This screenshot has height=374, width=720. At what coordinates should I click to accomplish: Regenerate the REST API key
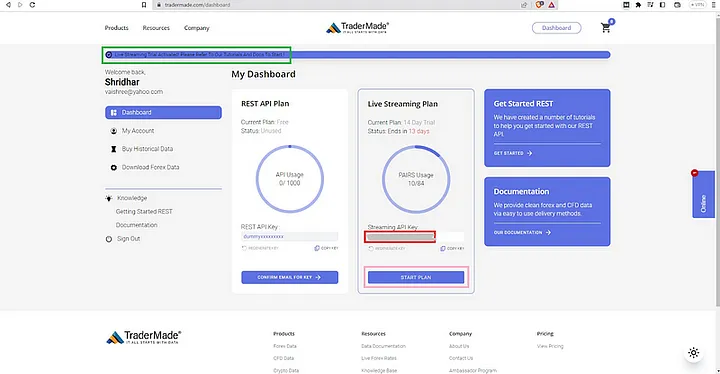pos(260,248)
